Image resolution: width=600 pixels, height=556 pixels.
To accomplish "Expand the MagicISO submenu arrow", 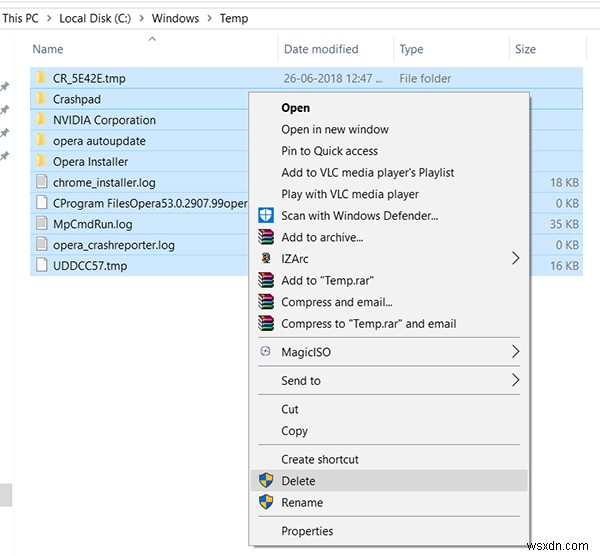I will (x=516, y=352).
